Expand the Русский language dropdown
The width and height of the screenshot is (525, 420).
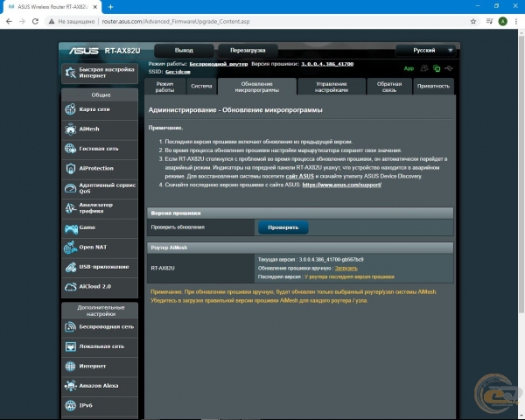click(425, 50)
